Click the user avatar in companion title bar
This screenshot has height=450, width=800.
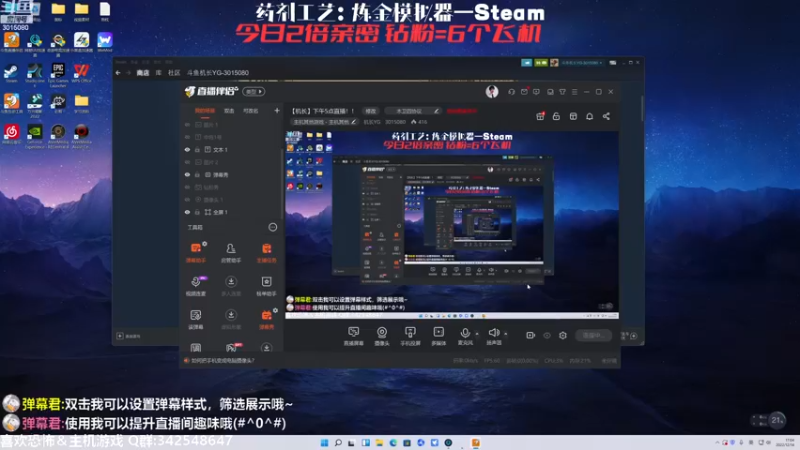(x=492, y=91)
